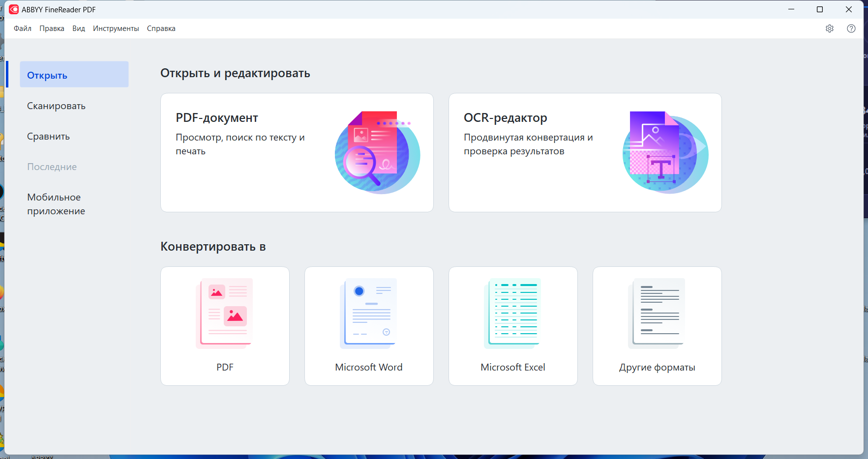
Task: Open the Вид menu
Action: tap(79, 29)
